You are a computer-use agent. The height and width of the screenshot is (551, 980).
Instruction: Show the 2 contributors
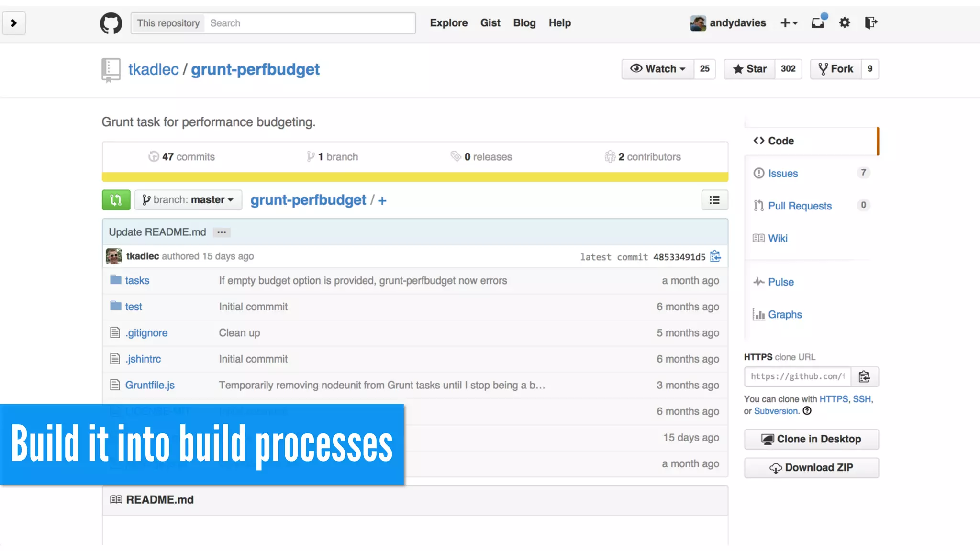642,157
